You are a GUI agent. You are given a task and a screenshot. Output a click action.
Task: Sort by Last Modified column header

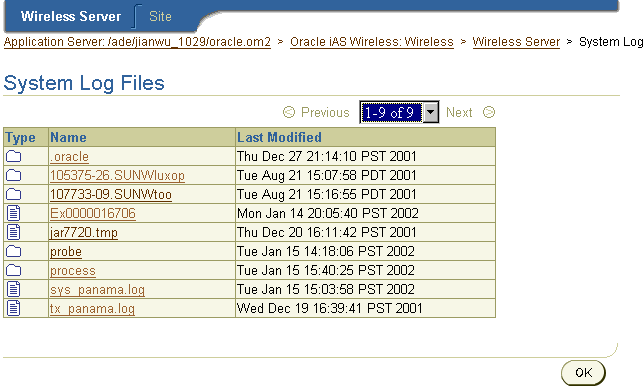(x=279, y=137)
